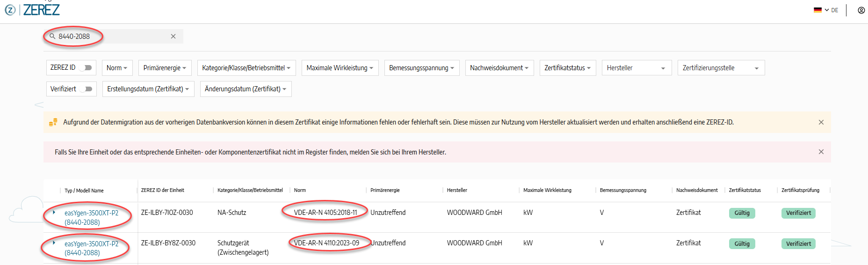Screen dimensions: 868x265
Task: Click Verifiziert badge in the second row
Action: pos(798,243)
